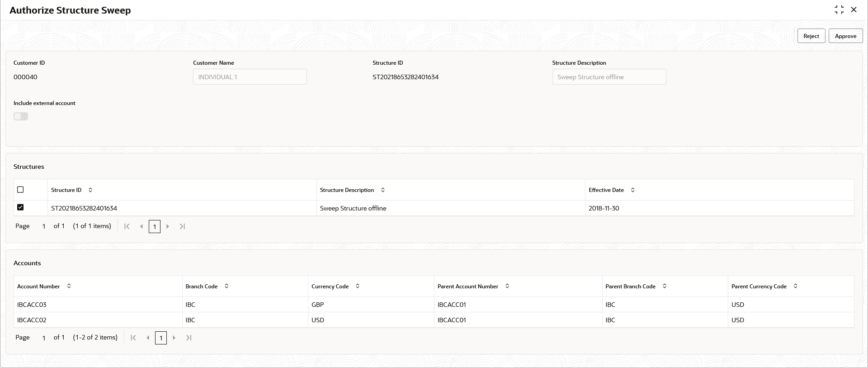
Task: Go to last page in Structures pagination
Action: tap(182, 226)
